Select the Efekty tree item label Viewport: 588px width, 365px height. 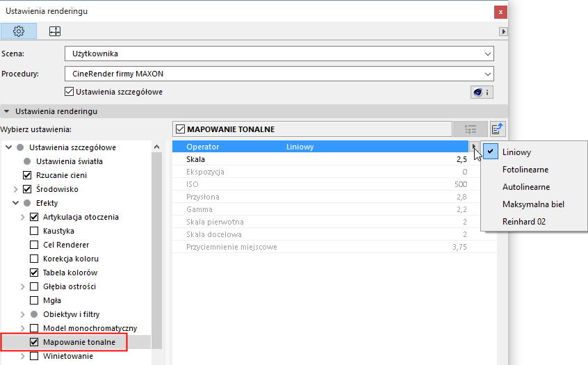[x=47, y=203]
